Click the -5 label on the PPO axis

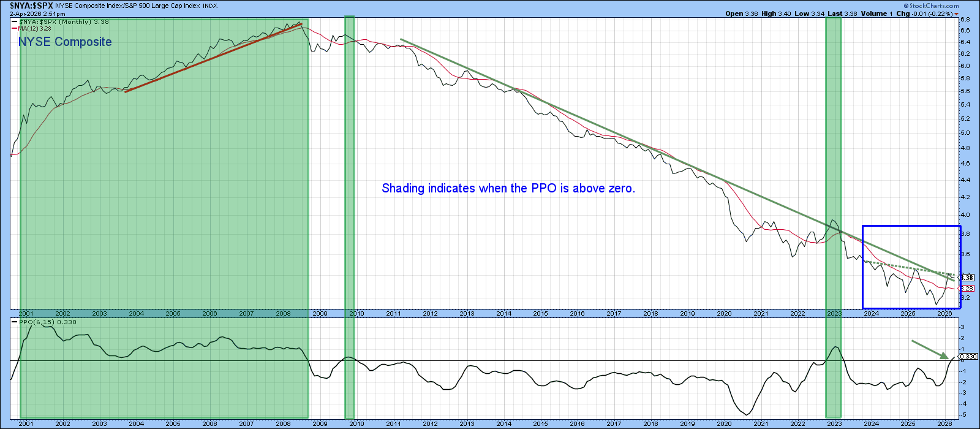click(963, 414)
